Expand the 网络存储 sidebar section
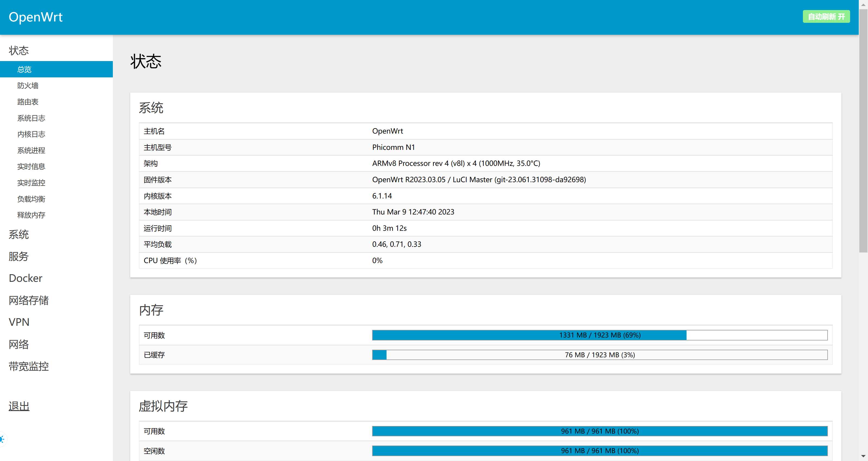This screenshot has height=461, width=868. pos(29,300)
